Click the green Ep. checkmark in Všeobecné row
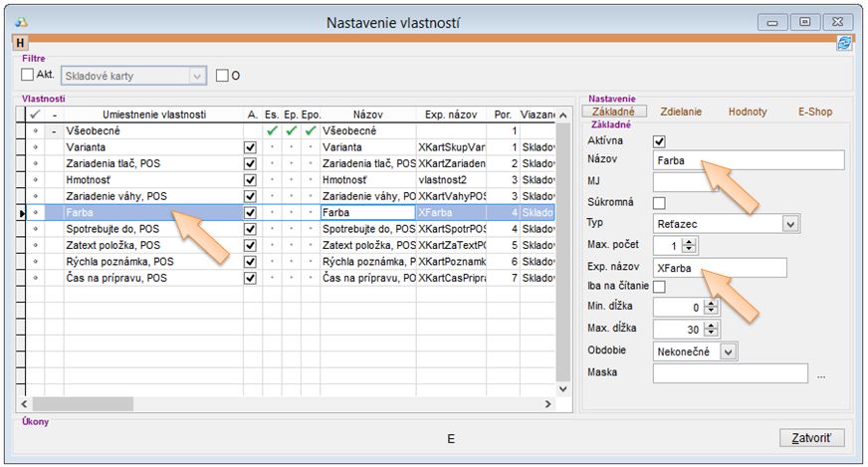This screenshot has height=467, width=868. 291,131
